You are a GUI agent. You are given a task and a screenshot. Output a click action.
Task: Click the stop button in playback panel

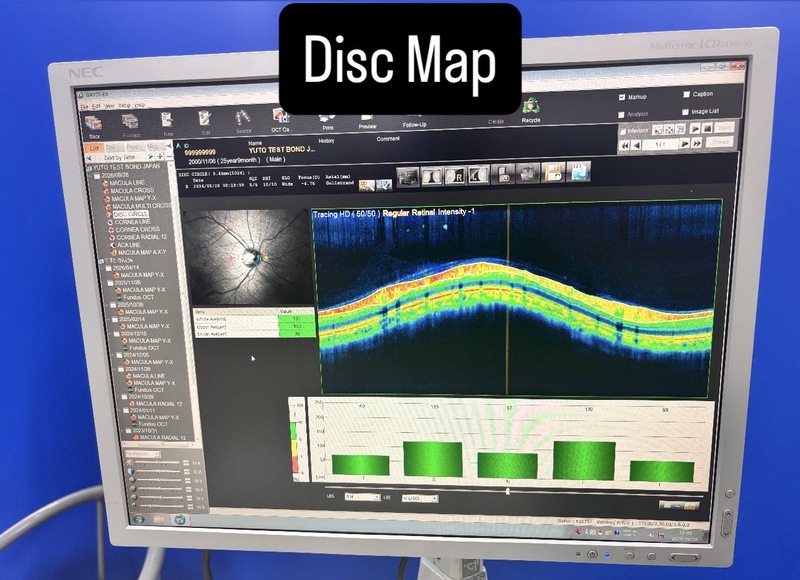(x=707, y=129)
